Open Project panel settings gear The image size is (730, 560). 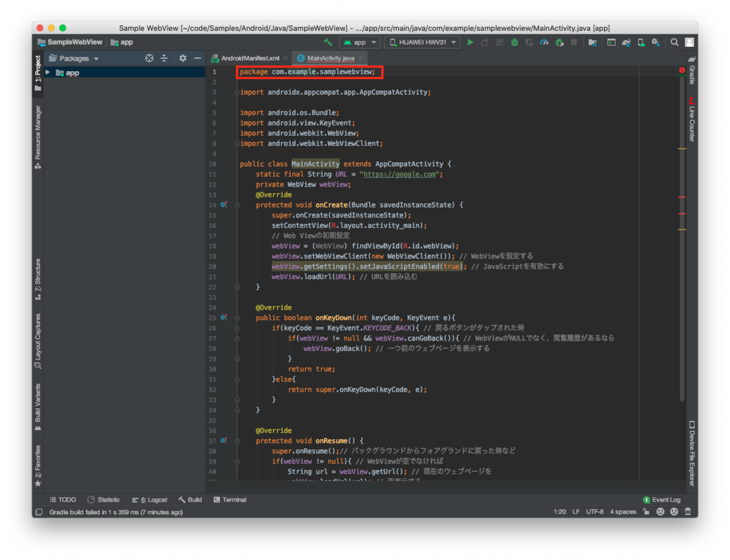[x=182, y=58]
